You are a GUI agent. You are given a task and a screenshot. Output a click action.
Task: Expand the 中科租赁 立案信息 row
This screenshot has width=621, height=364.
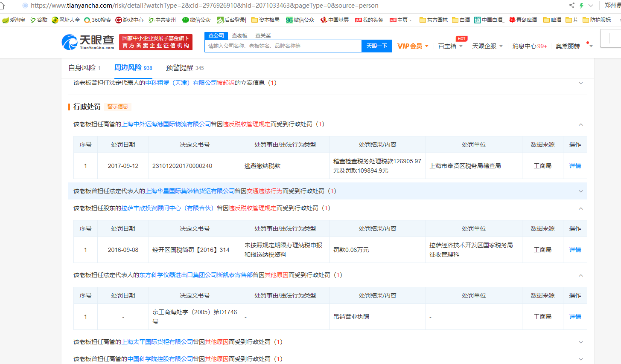pos(581,83)
